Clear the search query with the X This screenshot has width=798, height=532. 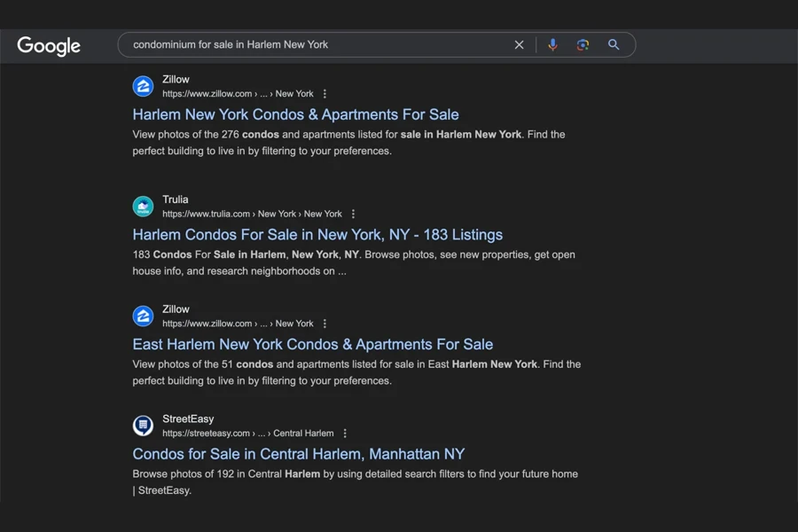[519, 45]
